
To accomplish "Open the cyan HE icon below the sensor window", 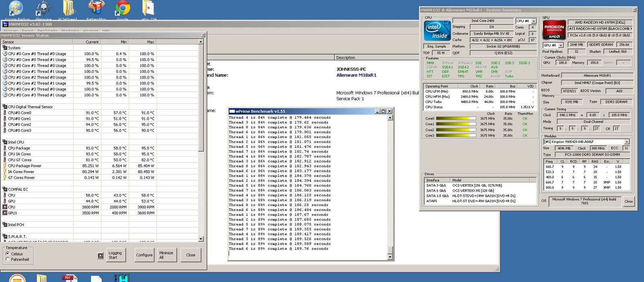I will [x=122, y=278].
